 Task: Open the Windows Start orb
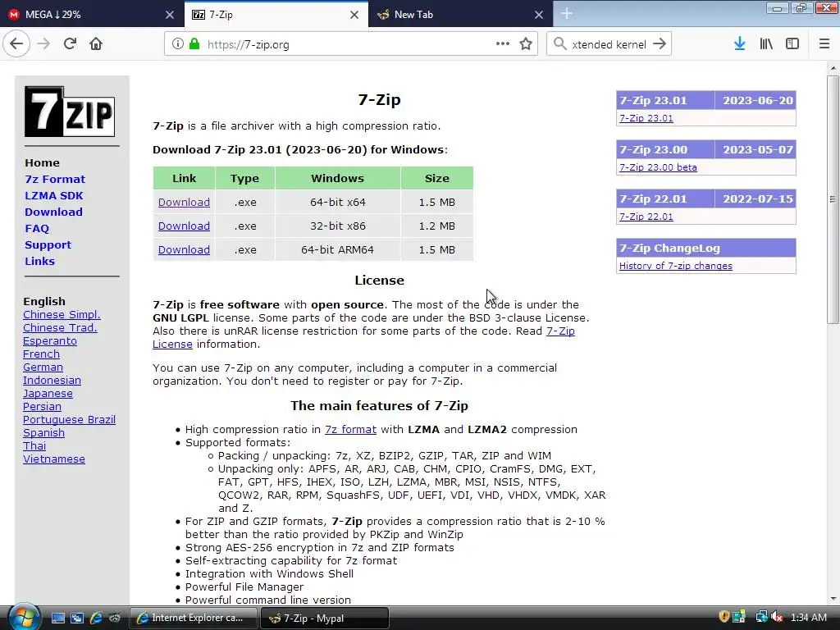pyautogui.click(x=23, y=618)
